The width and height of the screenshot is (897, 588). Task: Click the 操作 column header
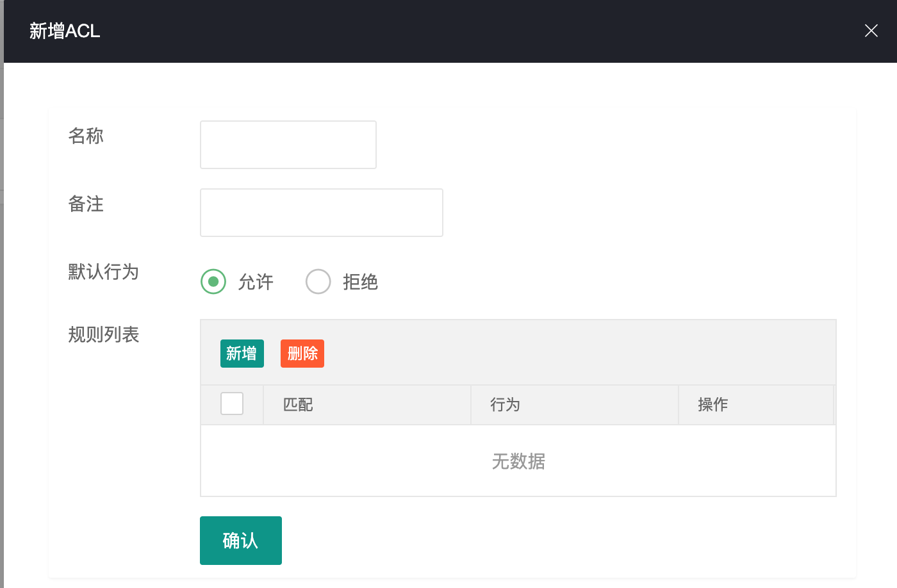point(713,404)
